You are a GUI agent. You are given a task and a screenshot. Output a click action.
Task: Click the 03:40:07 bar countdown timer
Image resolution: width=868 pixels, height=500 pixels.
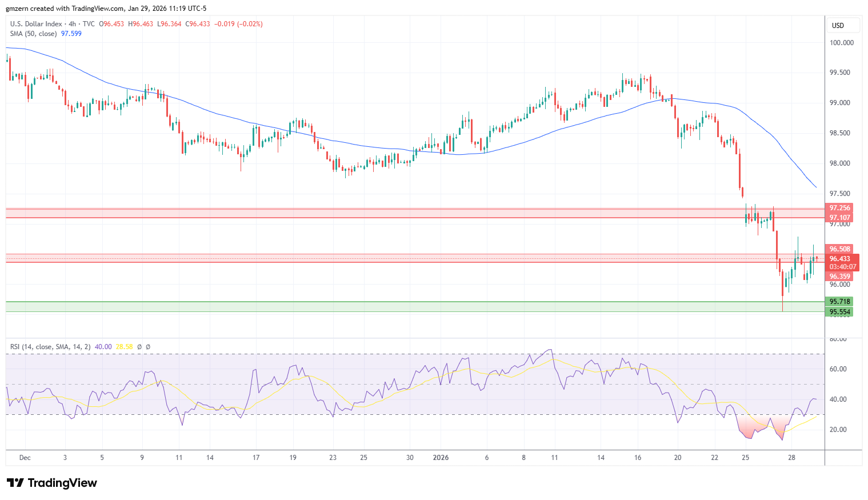click(x=843, y=267)
